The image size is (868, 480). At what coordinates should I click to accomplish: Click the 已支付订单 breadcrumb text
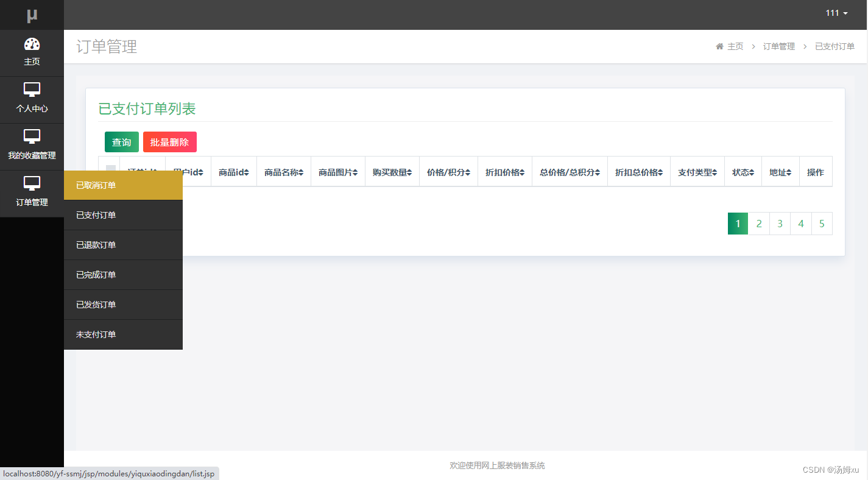pos(834,46)
